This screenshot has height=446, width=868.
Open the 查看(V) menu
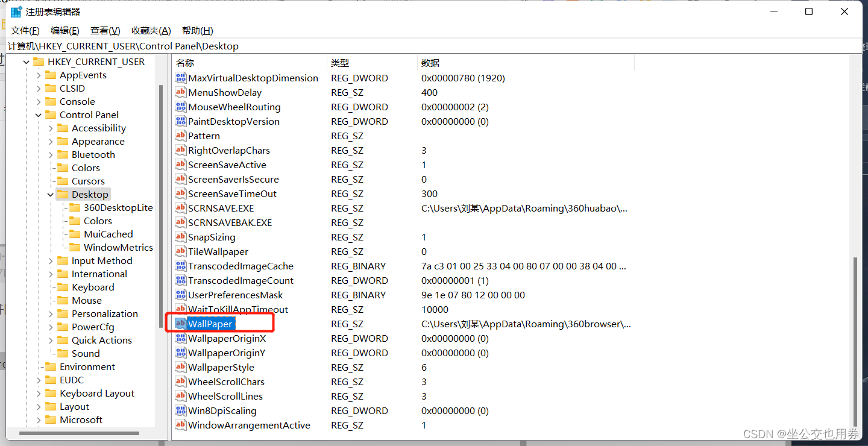pyautogui.click(x=105, y=31)
